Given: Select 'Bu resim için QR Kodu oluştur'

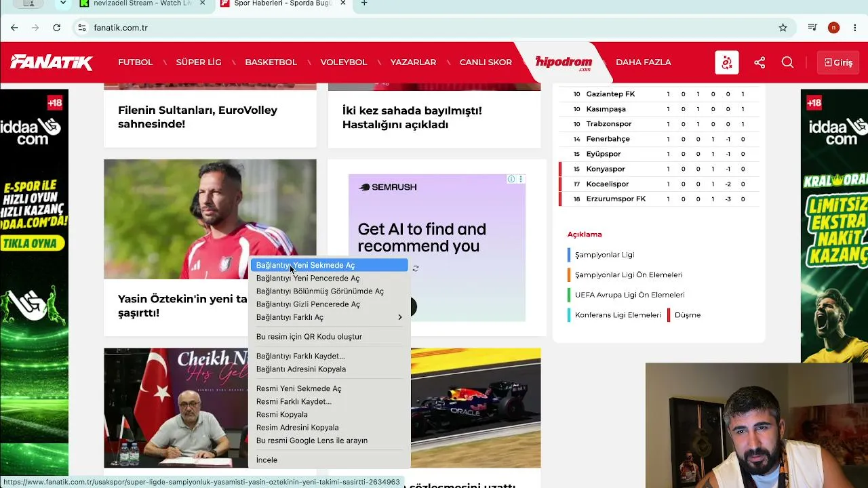Looking at the screenshot, I should pos(330,336).
